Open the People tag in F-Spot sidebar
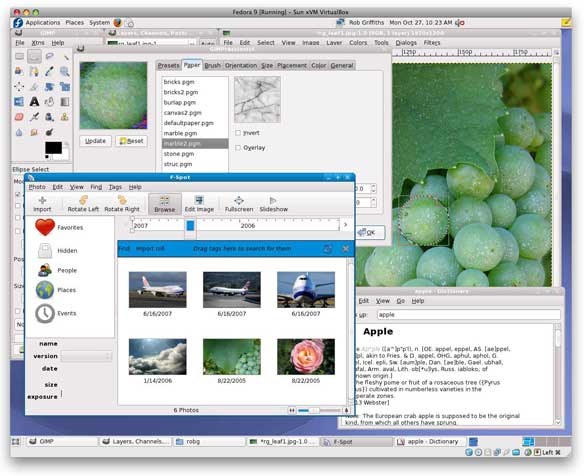The image size is (584, 476). click(x=57, y=270)
